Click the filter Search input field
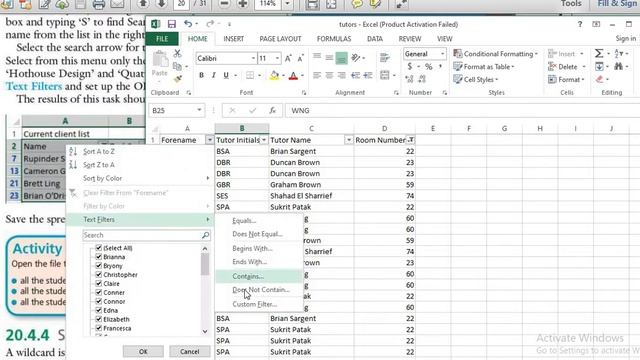 pyautogui.click(x=146, y=235)
